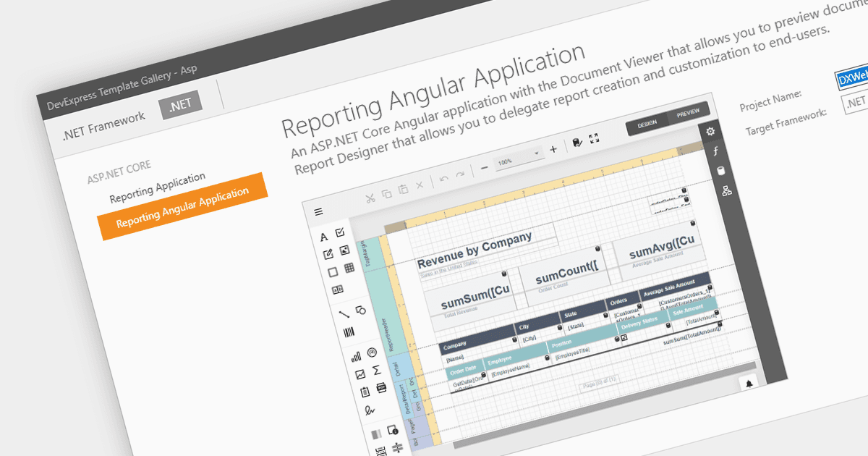This screenshot has height=456, width=868.
Task: Click the Cut scissors icon
Action: [x=370, y=198]
